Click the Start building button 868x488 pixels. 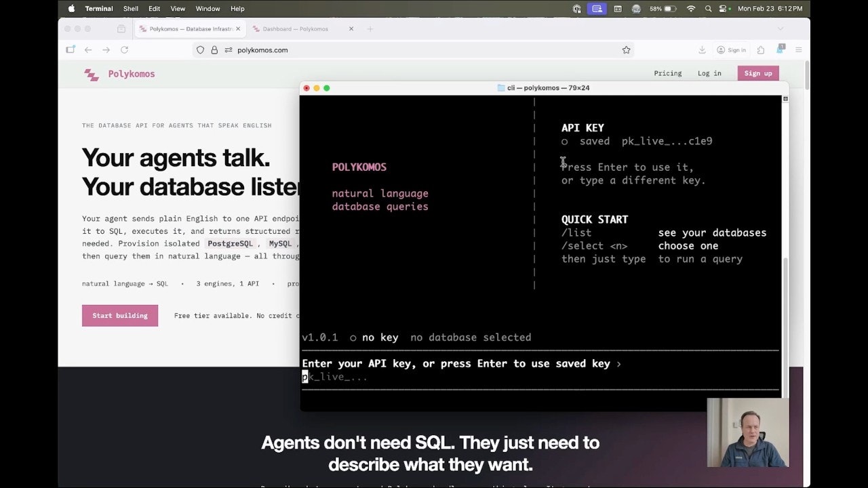(120, 315)
